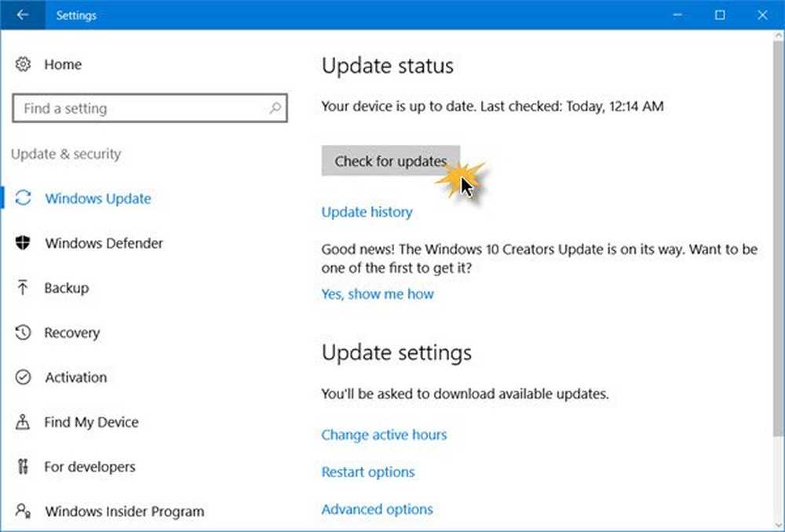Click the 'Settings' window title text
This screenshot has width=785, height=532.
tap(76, 15)
